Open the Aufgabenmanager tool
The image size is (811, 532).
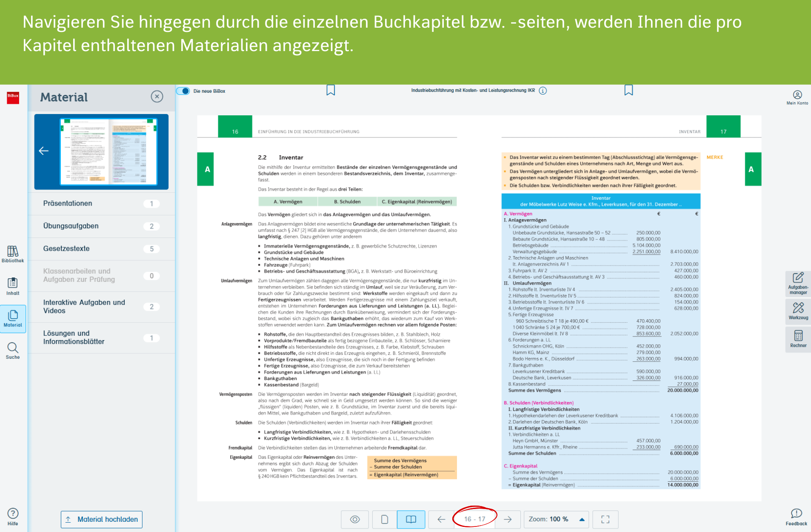(x=798, y=283)
